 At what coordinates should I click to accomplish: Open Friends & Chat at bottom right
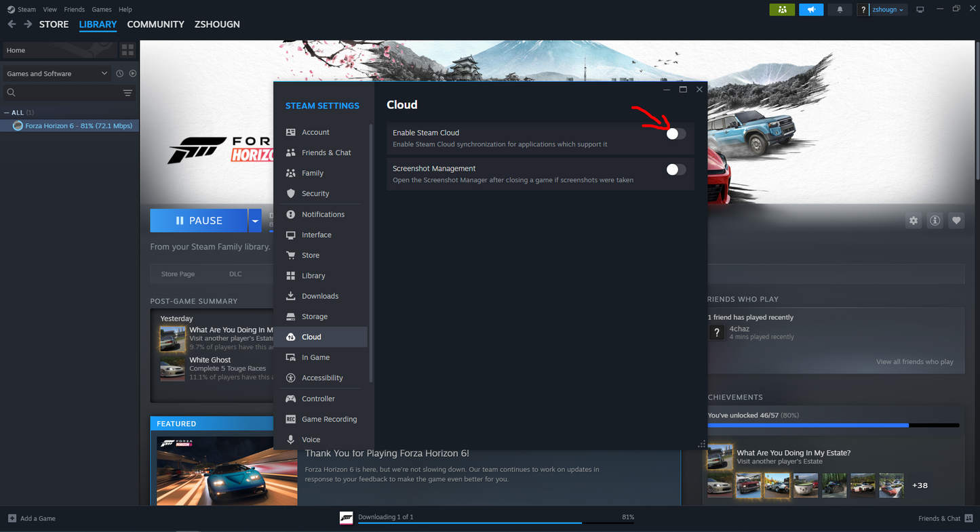[945, 518]
